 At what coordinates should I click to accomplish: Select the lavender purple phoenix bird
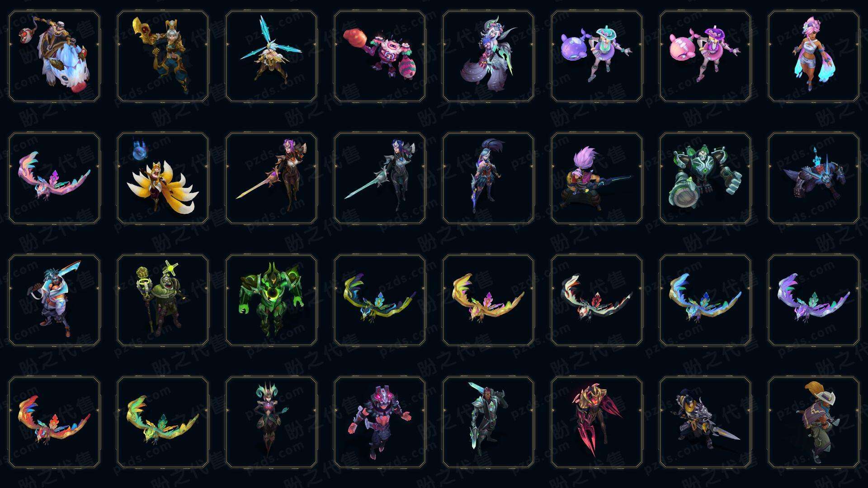coord(814,300)
